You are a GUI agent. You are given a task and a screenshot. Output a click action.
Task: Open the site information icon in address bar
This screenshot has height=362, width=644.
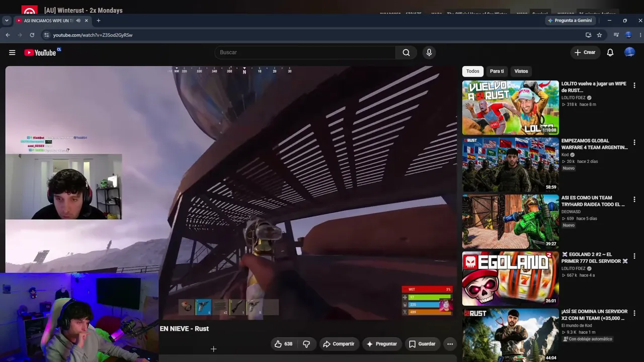click(x=46, y=35)
